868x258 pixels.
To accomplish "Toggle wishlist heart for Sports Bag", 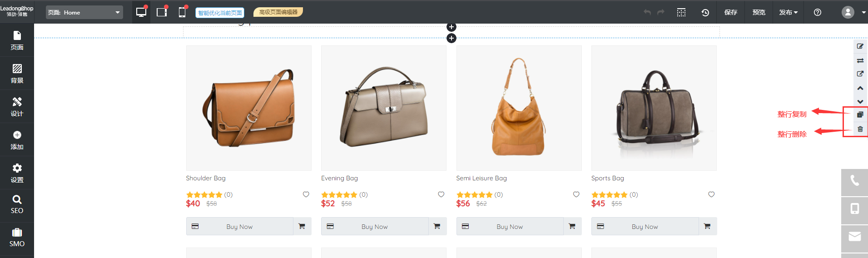I will 711,194.
